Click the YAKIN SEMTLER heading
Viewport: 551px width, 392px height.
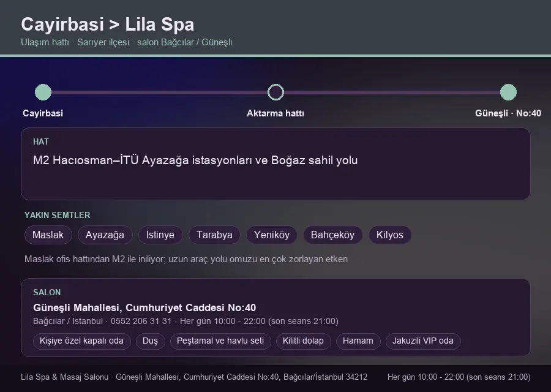click(58, 215)
